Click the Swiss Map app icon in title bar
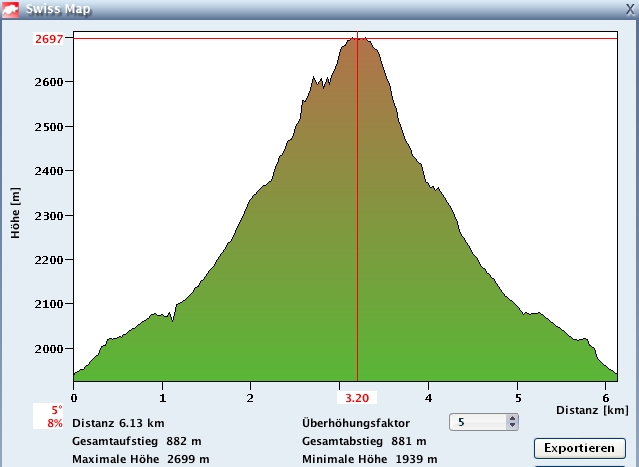Viewport: 639px width, 467px height. (11, 10)
